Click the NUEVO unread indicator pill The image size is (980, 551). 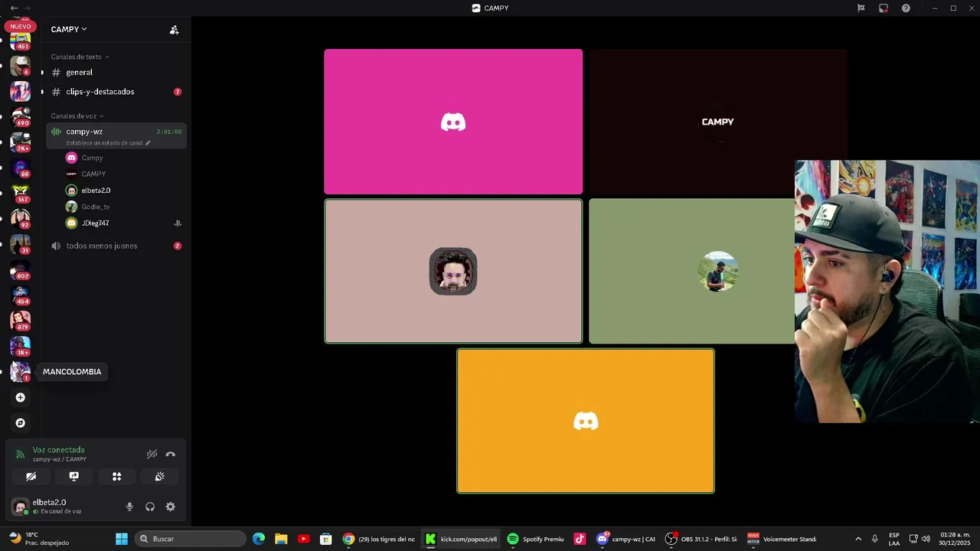tap(21, 26)
